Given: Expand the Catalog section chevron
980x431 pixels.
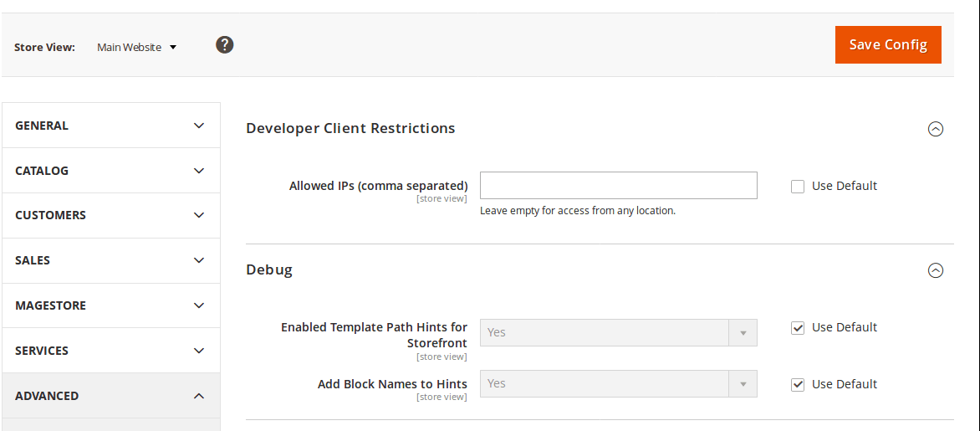Looking at the screenshot, I should [199, 171].
